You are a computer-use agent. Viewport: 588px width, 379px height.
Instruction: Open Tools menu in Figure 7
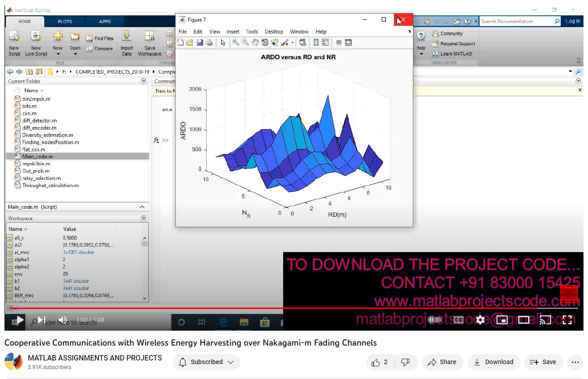tap(252, 32)
